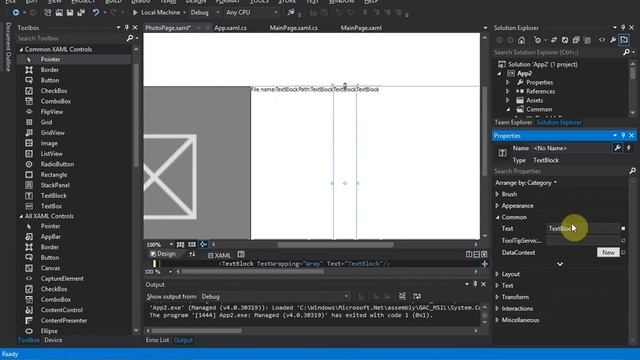This screenshot has height=360, width=640.
Task: Collapse the XAML pane
Action: coord(484,254)
